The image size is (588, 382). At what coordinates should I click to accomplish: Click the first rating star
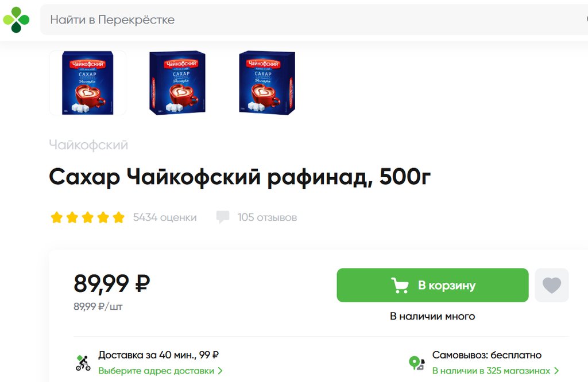tap(57, 217)
